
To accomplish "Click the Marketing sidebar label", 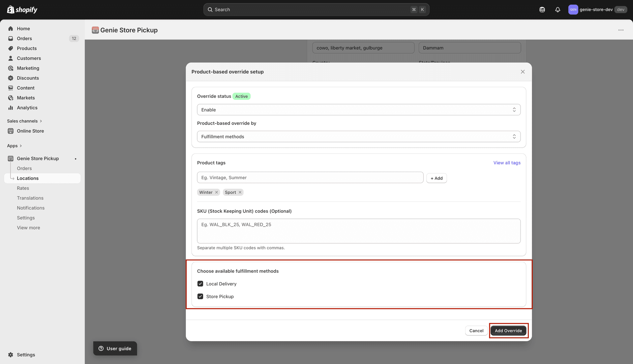I will (x=28, y=68).
